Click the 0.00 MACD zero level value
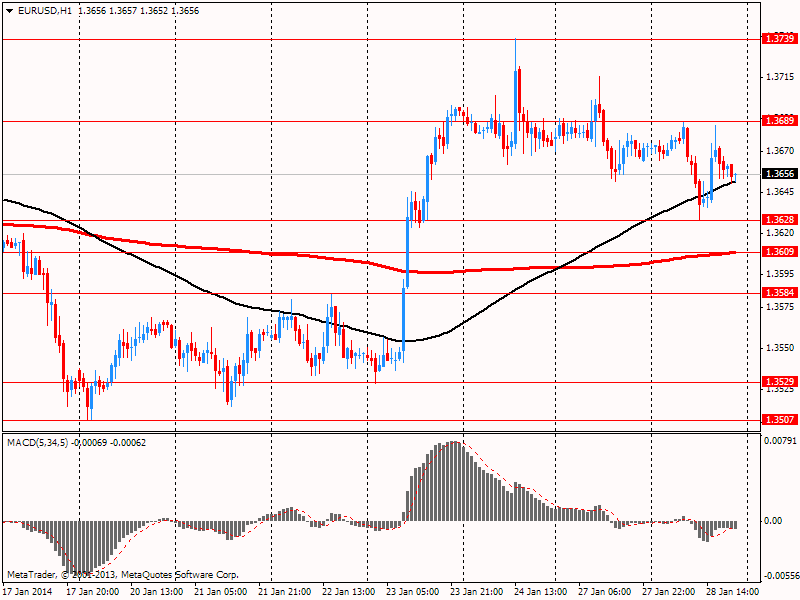 [x=774, y=521]
